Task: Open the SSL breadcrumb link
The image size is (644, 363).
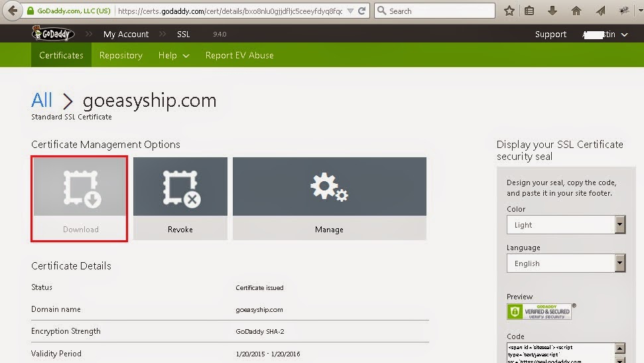Action: 183,35
